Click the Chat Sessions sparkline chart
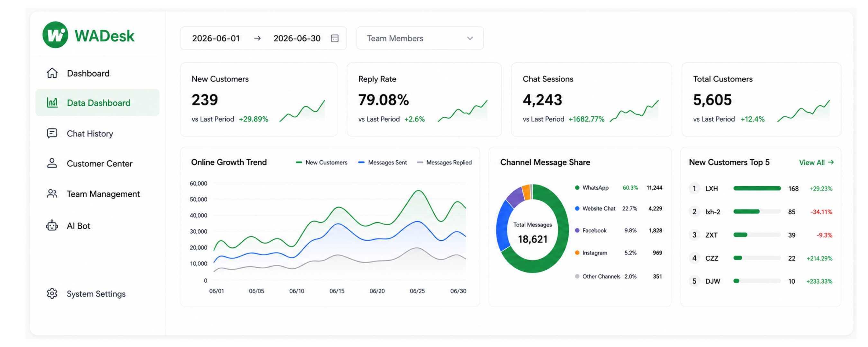The width and height of the screenshot is (868, 347). 634,111
